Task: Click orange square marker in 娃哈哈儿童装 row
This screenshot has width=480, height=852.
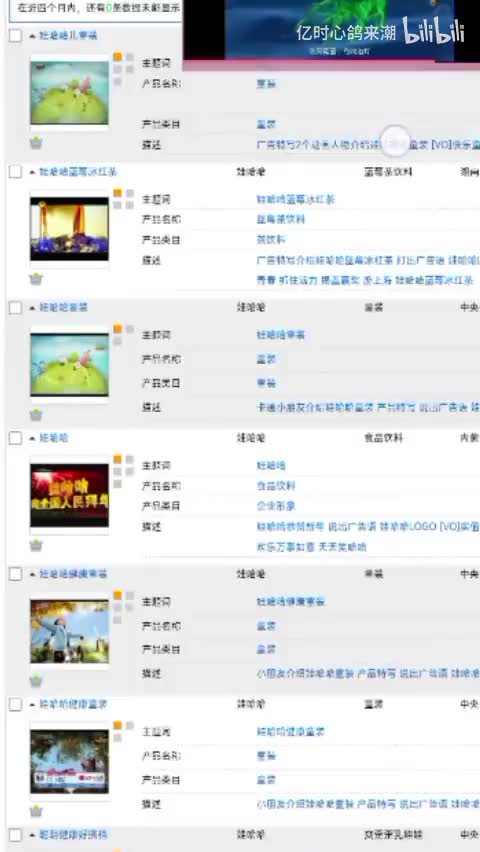Action: [x=117, y=57]
